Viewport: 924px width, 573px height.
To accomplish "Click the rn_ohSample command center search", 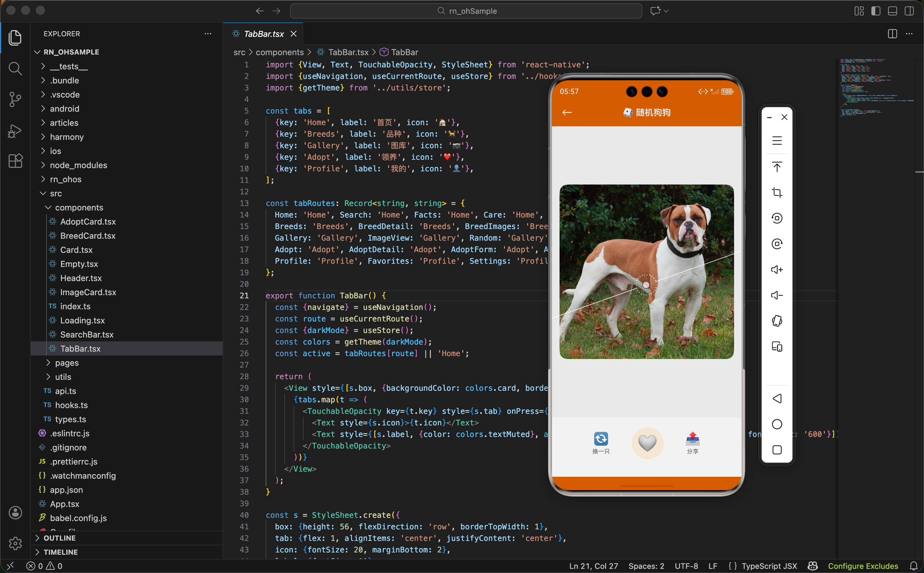I will (466, 11).
